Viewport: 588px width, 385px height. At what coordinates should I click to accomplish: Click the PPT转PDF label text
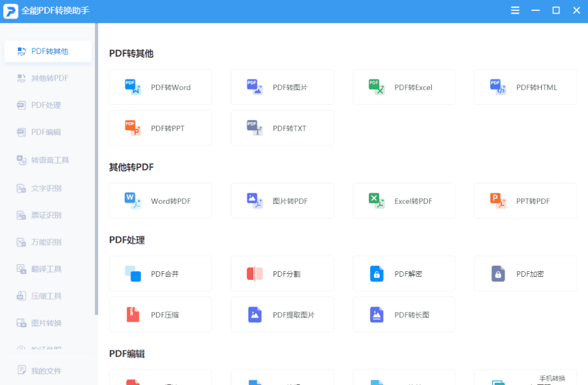pyautogui.click(x=533, y=201)
